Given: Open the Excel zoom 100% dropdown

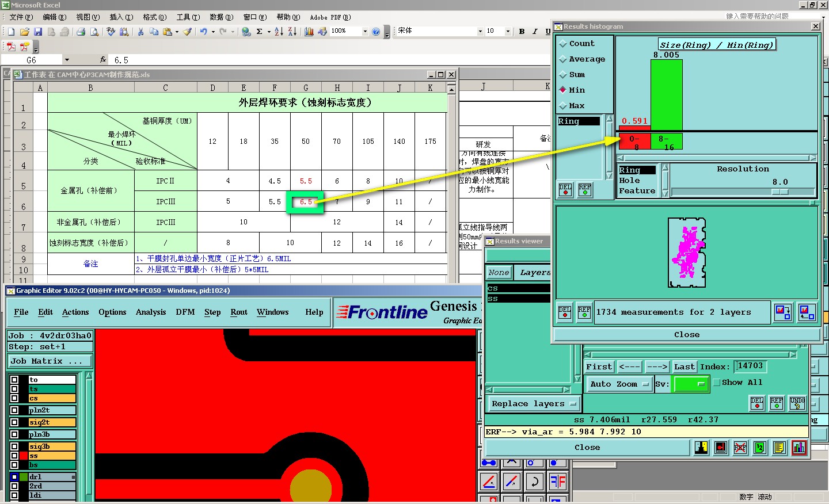Looking at the screenshot, I should [365, 32].
